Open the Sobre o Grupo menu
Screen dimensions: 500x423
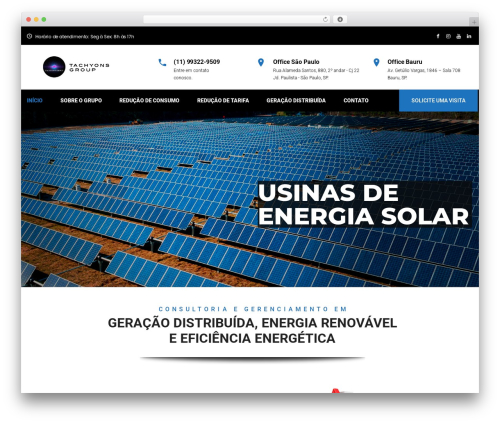click(81, 100)
